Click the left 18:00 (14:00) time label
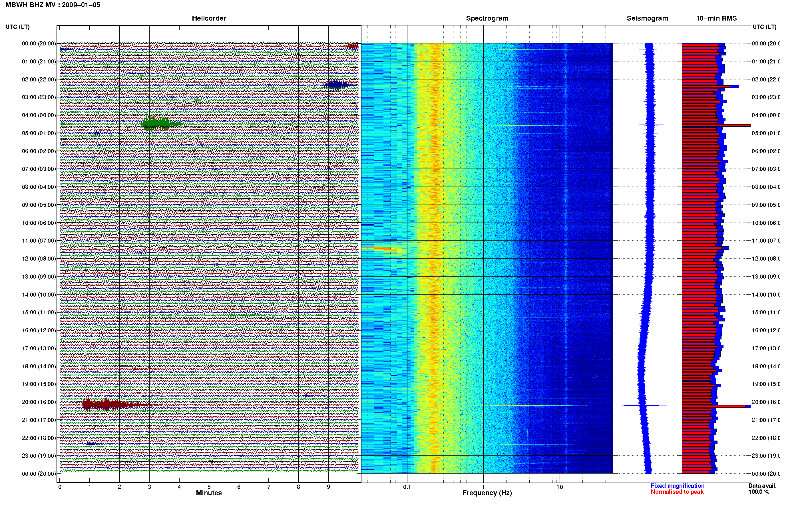The width and height of the screenshot is (812, 508). tap(39, 367)
